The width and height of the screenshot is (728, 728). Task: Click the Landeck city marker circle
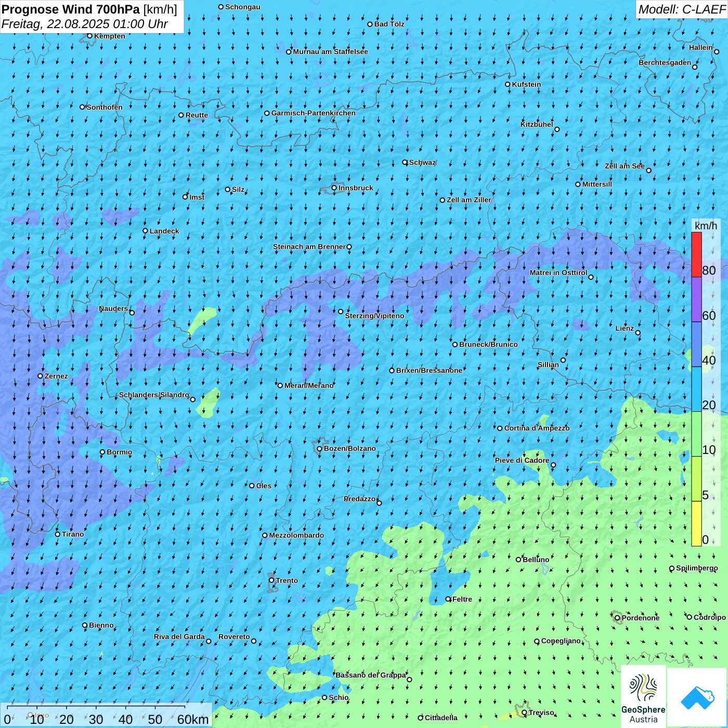pyautogui.click(x=146, y=231)
